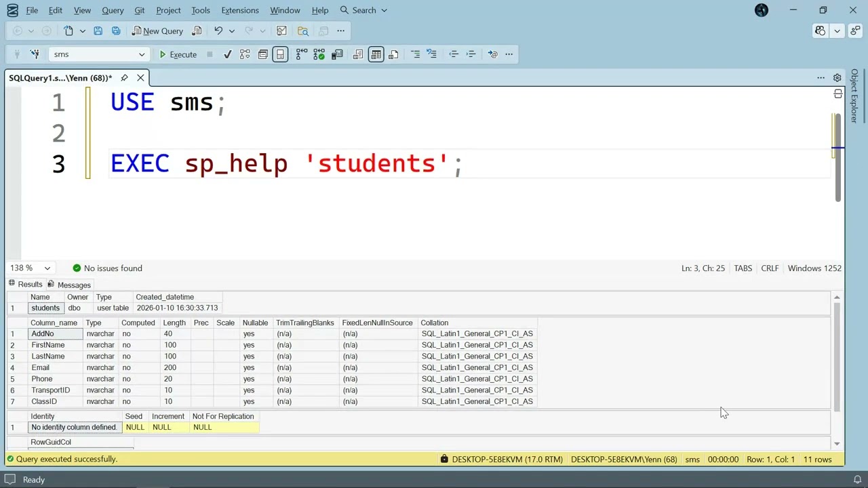Toggle Include Client Statistics

[337, 54]
